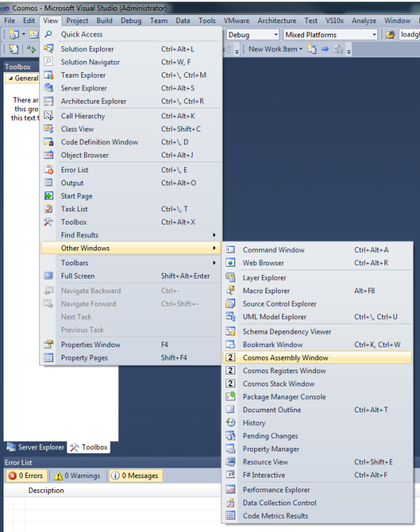This screenshot has height=532, width=420.
Task: Click the History clock icon
Action: pyautogui.click(x=230, y=423)
